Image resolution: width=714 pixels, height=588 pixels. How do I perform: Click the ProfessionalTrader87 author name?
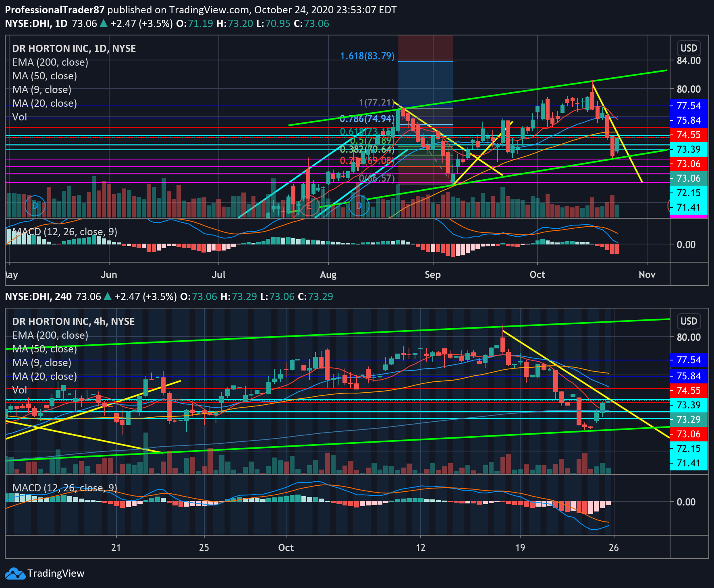coord(55,10)
